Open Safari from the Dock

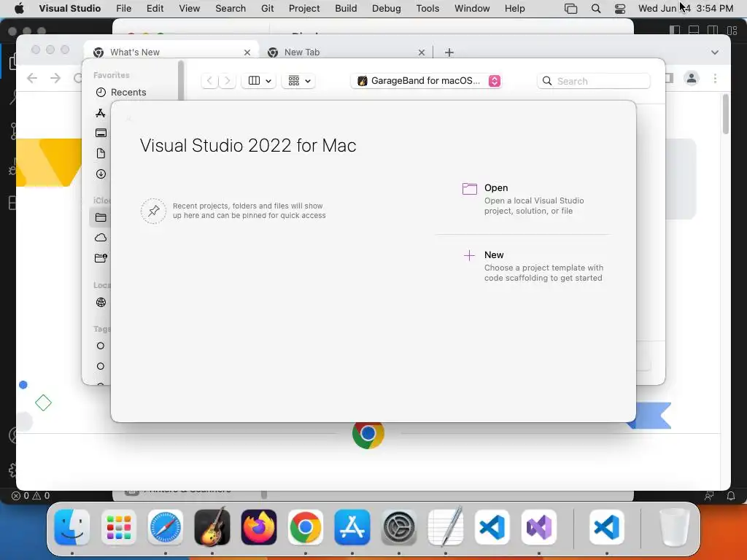[x=166, y=527]
